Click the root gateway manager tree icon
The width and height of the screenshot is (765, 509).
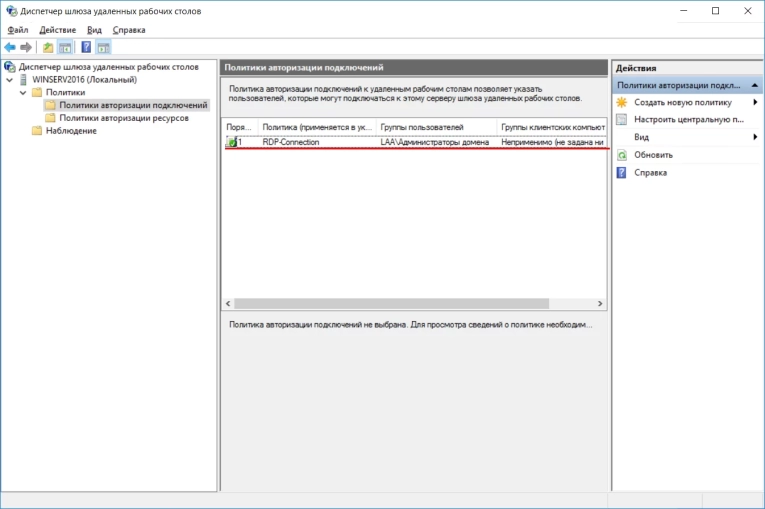[x=9, y=67]
